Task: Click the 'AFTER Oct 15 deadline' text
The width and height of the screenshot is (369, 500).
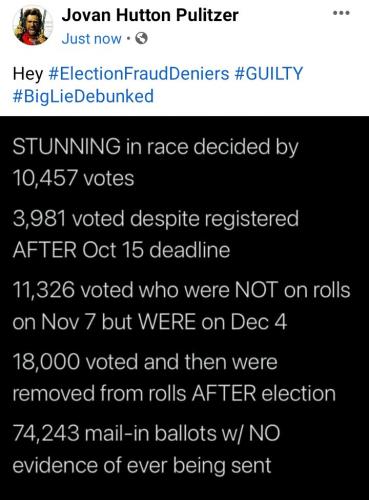Action: click(121, 250)
